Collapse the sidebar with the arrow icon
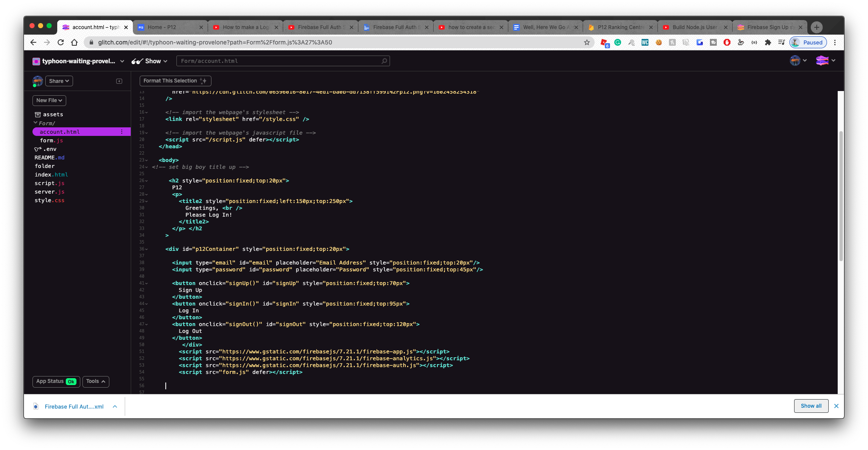Screen dimensions: 868x450 click(x=119, y=81)
